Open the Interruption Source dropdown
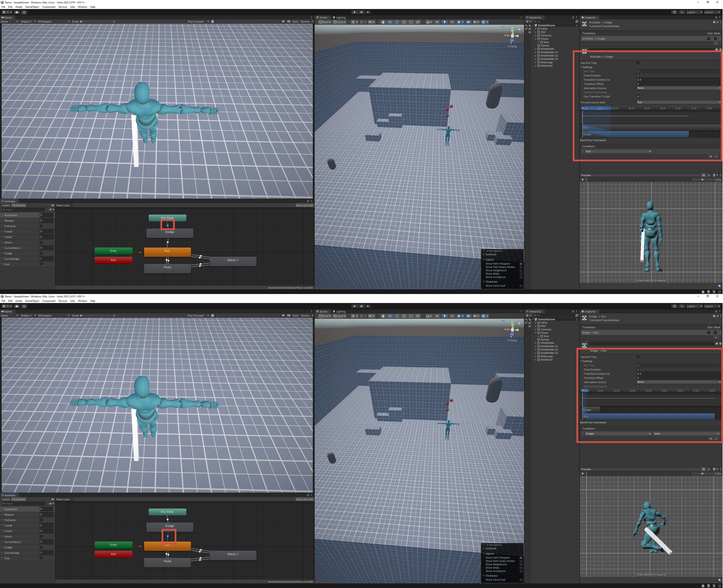Viewport: 723px width, 588px height. pos(678,88)
